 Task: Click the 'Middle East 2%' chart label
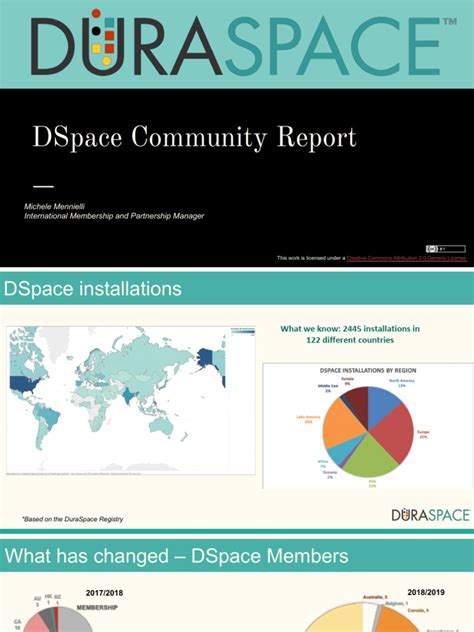coord(328,388)
